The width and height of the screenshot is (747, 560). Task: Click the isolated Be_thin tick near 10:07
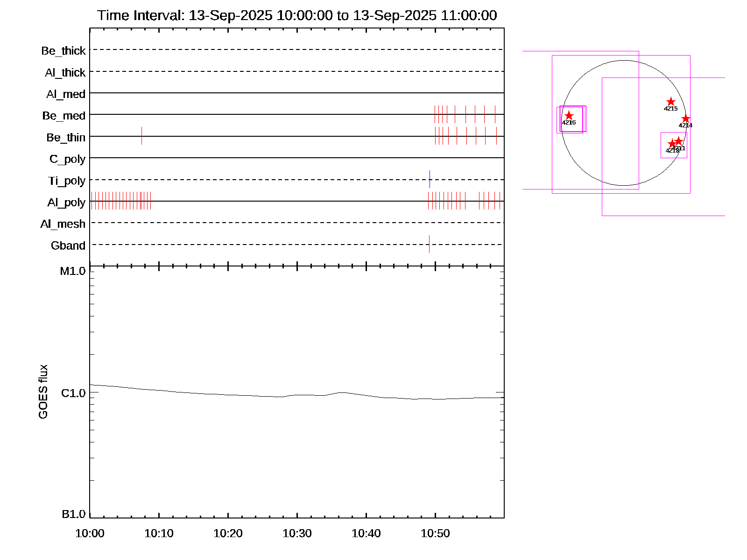(141, 136)
